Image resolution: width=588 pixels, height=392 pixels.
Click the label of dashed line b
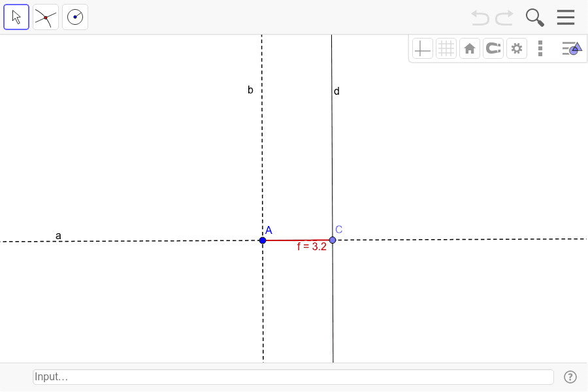(x=250, y=90)
